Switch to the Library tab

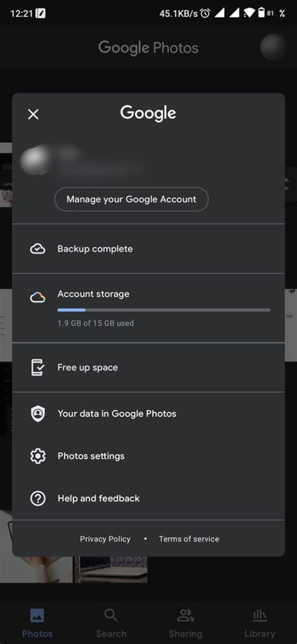pos(260,623)
